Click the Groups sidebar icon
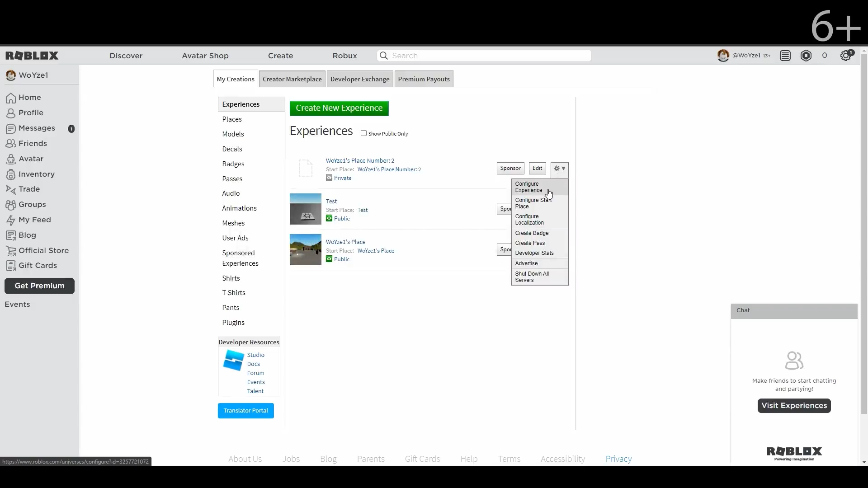 11,205
